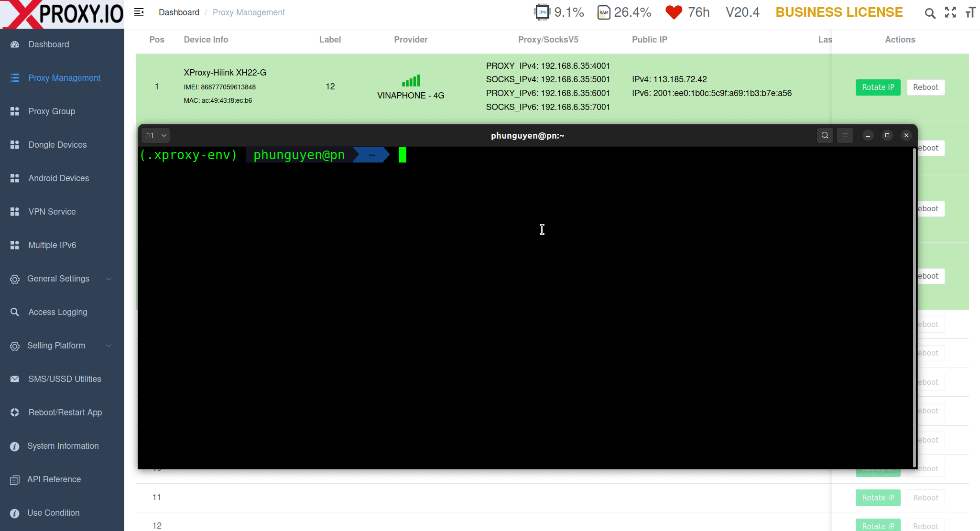Click the header search magnifier icon
980x531 pixels.
coord(930,13)
